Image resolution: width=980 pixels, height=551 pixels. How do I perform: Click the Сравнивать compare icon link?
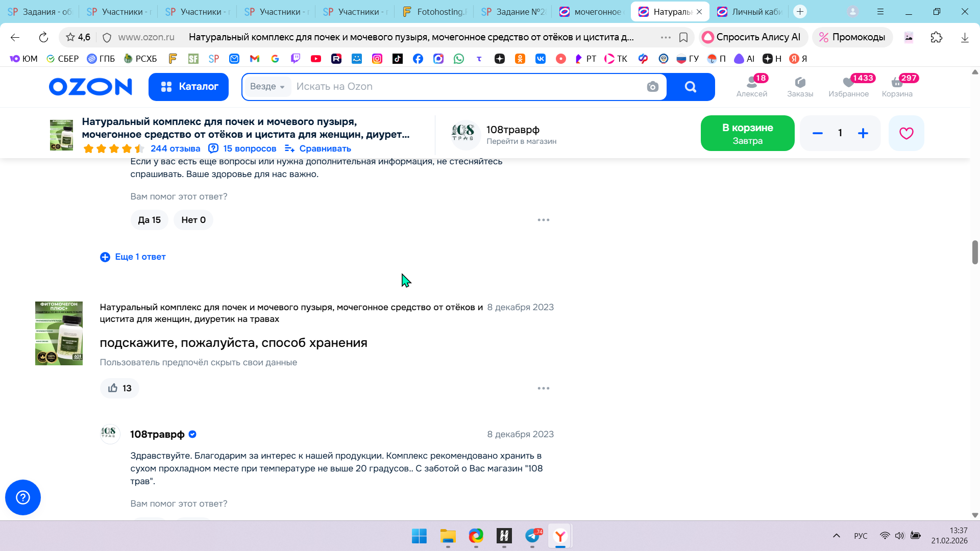(317, 148)
